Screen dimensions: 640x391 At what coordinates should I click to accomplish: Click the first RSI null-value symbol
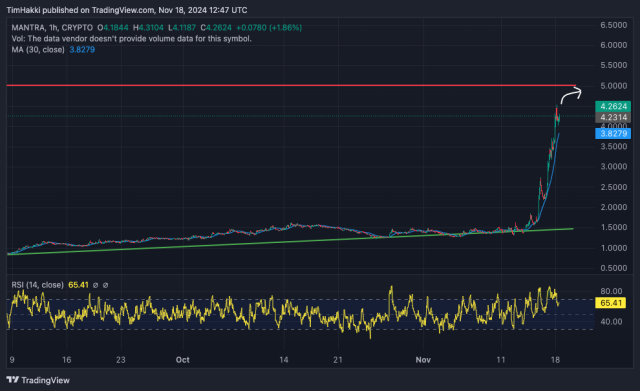[x=96, y=285]
